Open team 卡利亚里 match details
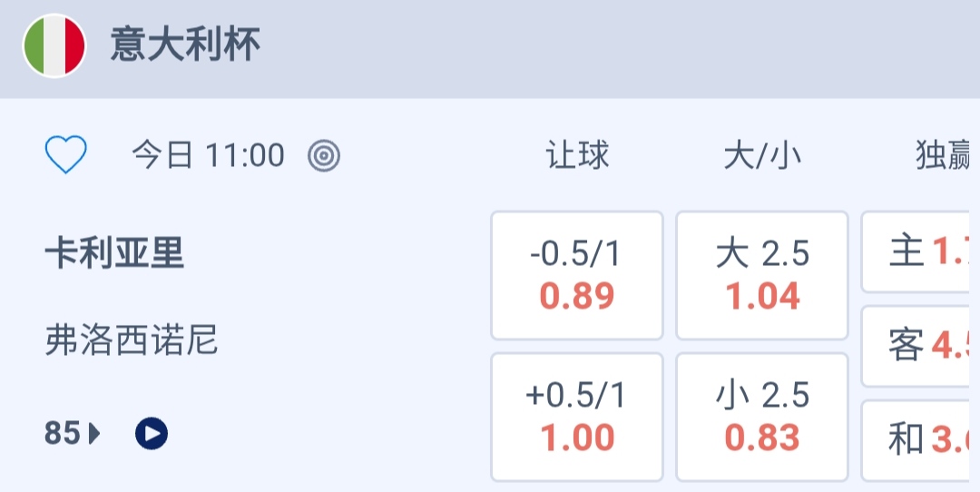The width and height of the screenshot is (980, 492). pyautogui.click(x=114, y=254)
